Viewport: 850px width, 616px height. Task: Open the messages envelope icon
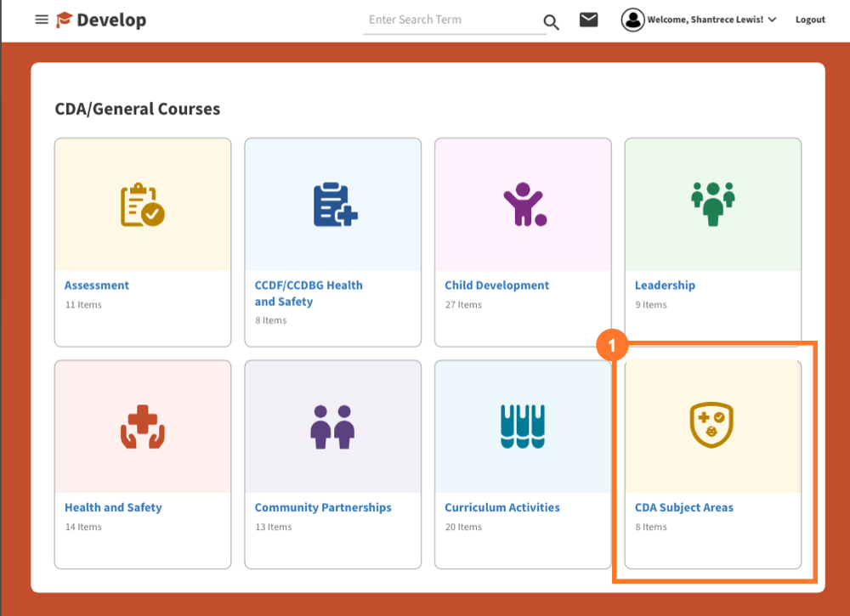588,20
